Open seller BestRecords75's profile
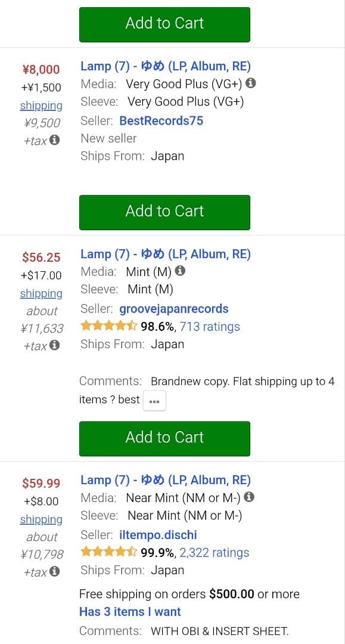 [x=161, y=120]
